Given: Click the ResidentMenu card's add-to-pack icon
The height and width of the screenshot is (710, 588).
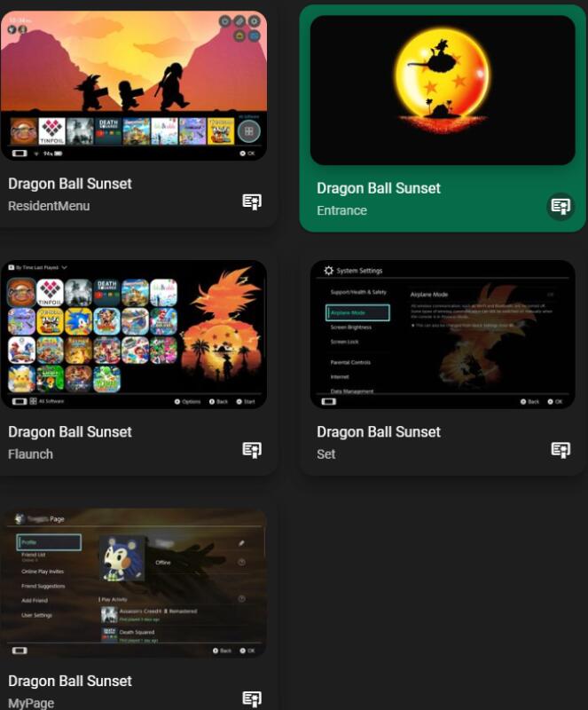Looking at the screenshot, I should [x=252, y=201].
